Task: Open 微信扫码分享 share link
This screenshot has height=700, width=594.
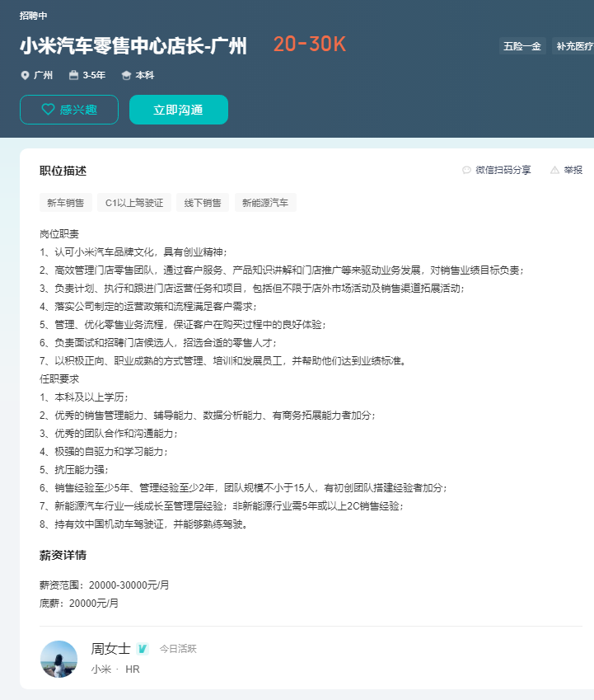Action: [x=496, y=170]
